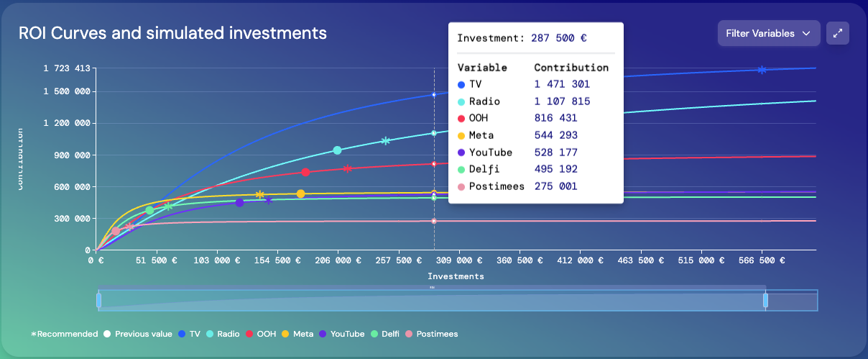The width and height of the screenshot is (868, 359).
Task: Click the left zoom slider handle
Action: (x=100, y=300)
